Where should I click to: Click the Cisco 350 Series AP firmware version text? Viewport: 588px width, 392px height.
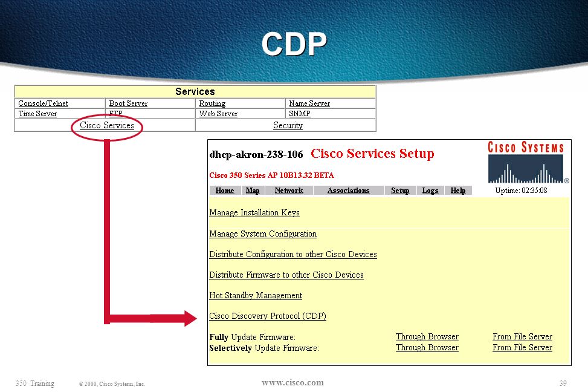271,175
